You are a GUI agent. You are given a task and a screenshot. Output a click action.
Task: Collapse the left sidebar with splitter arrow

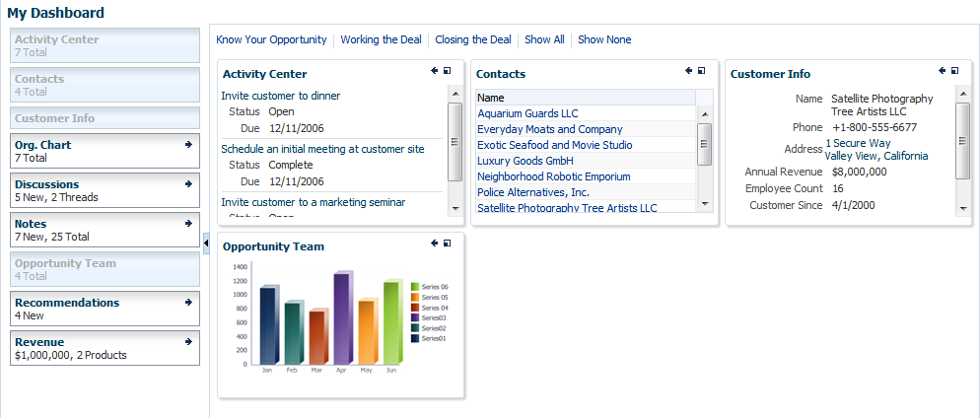[205, 243]
